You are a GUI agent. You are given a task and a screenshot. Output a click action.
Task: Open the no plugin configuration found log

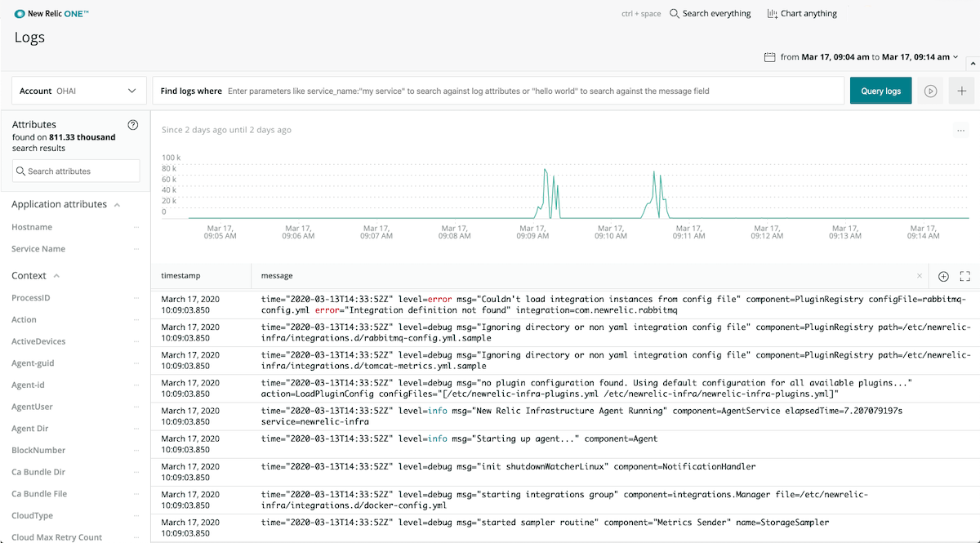tap(565, 389)
